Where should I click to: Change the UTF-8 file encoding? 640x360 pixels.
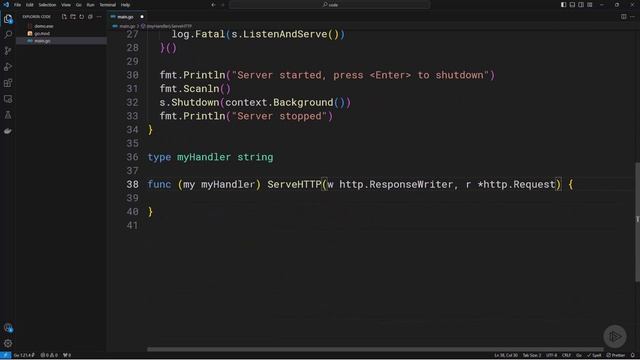(551, 355)
